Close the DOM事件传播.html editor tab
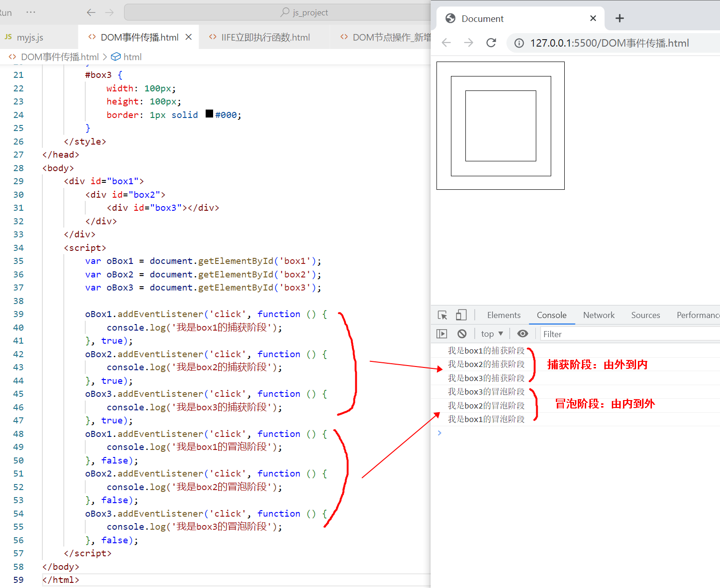The width and height of the screenshot is (720, 588). click(x=188, y=37)
